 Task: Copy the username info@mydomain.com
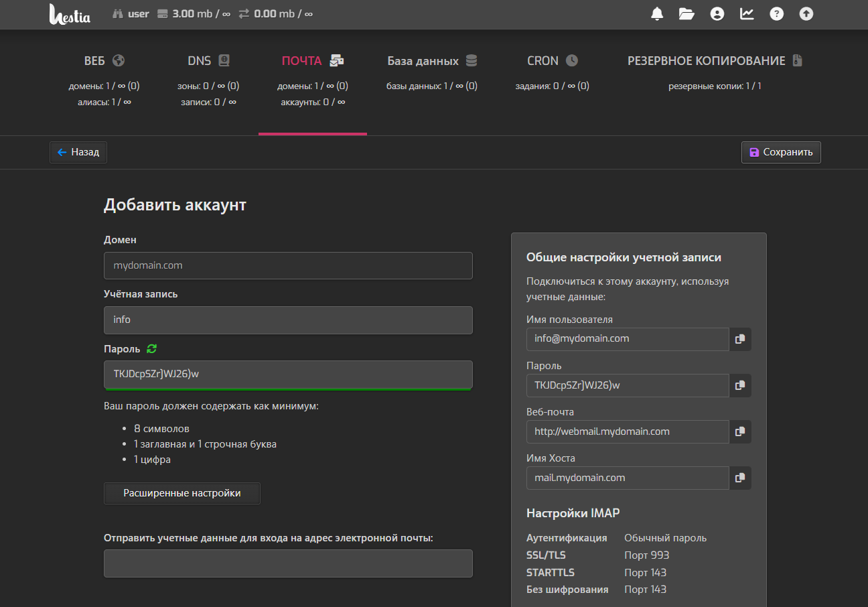[740, 339]
